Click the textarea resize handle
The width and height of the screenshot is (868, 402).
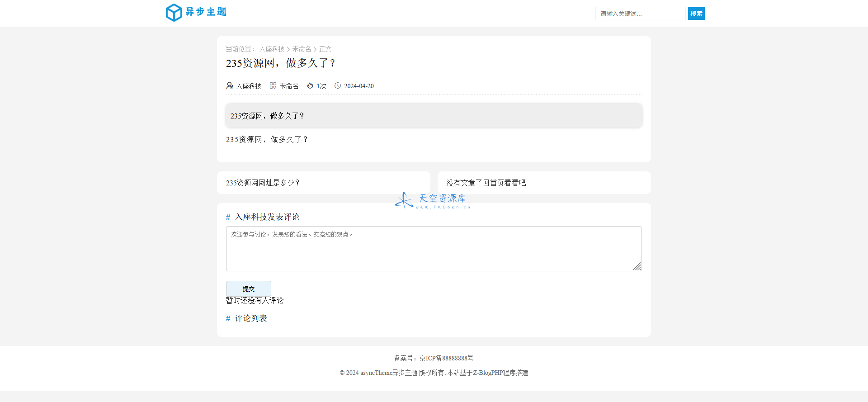coord(637,267)
